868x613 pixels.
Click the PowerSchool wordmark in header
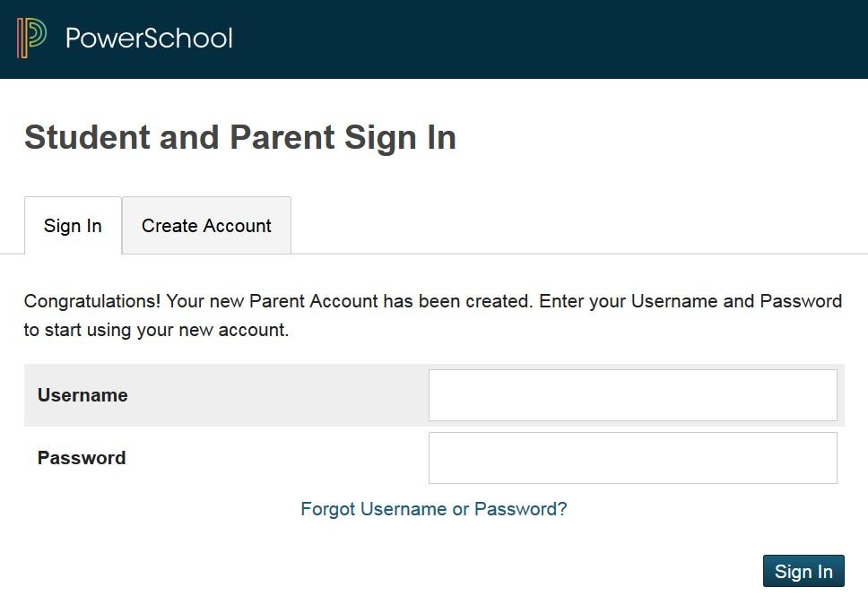(149, 38)
